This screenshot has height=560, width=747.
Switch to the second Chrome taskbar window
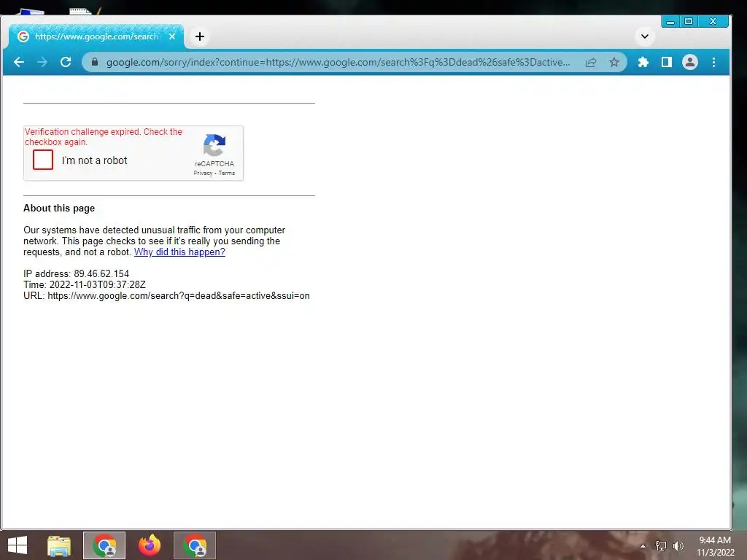tap(195, 545)
